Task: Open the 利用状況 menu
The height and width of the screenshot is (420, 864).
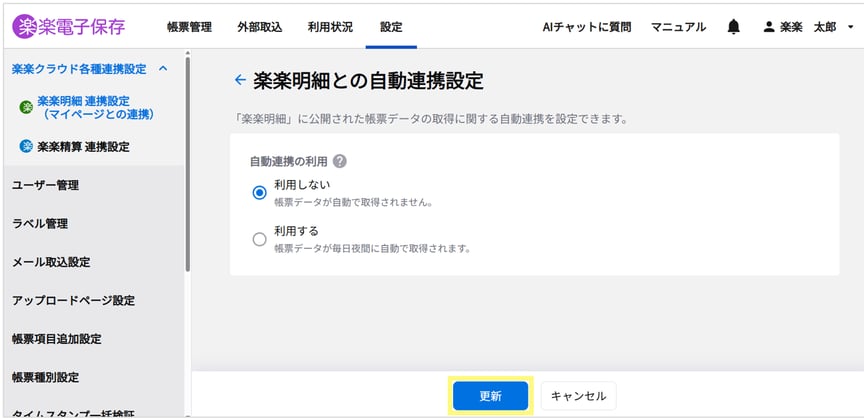Action: (x=330, y=27)
